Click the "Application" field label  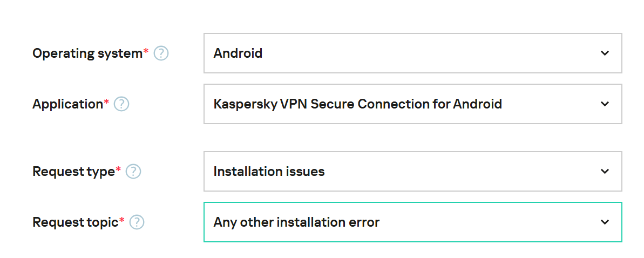coord(67,104)
